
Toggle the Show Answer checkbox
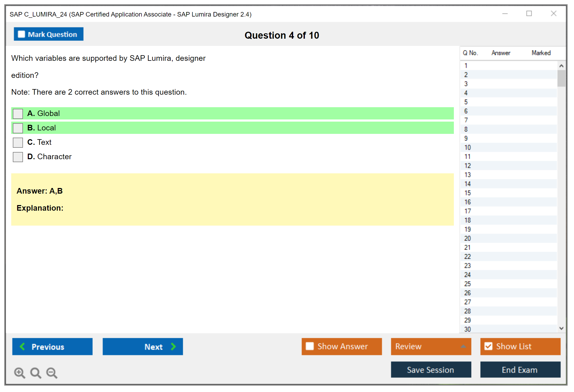pos(310,346)
